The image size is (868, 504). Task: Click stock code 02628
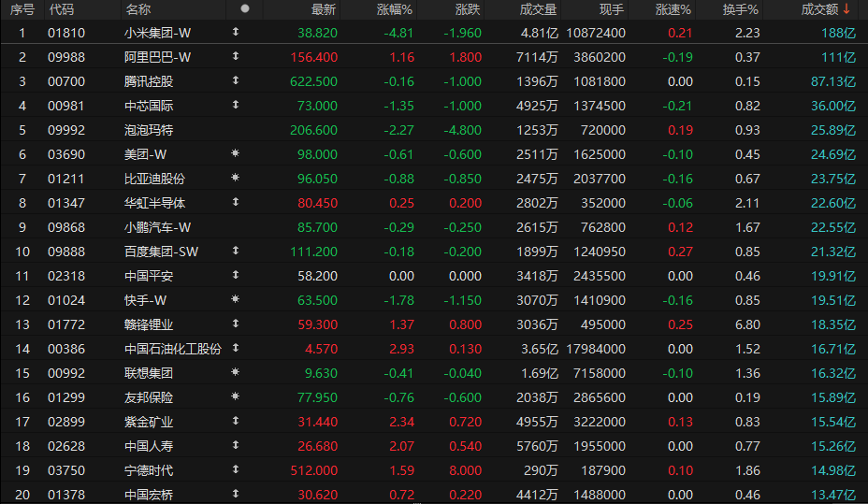[x=66, y=446]
